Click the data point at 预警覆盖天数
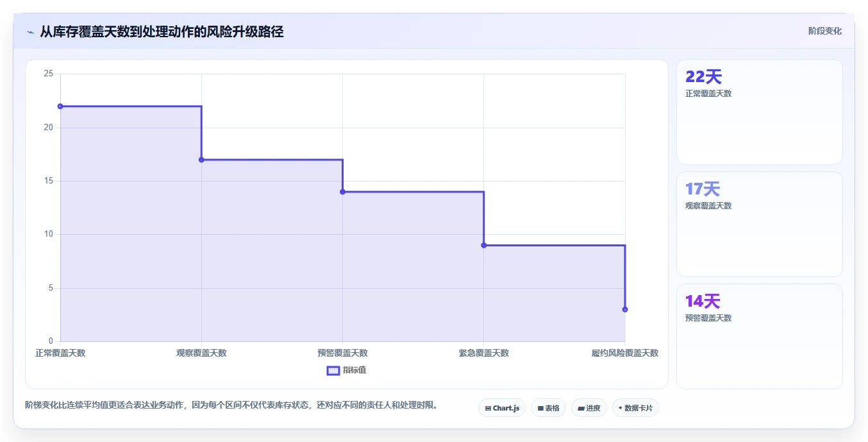868x442 pixels. [x=342, y=192]
